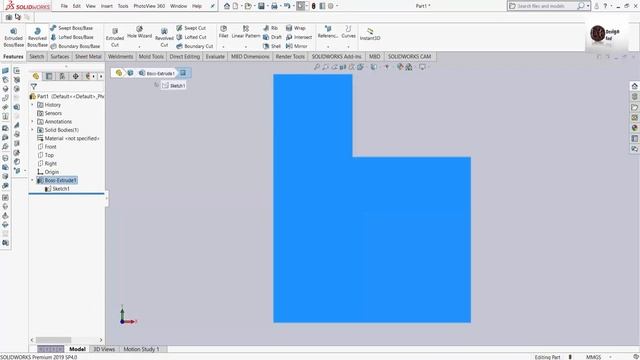
Task: Click the Home icon in task pane
Action: pos(634,86)
